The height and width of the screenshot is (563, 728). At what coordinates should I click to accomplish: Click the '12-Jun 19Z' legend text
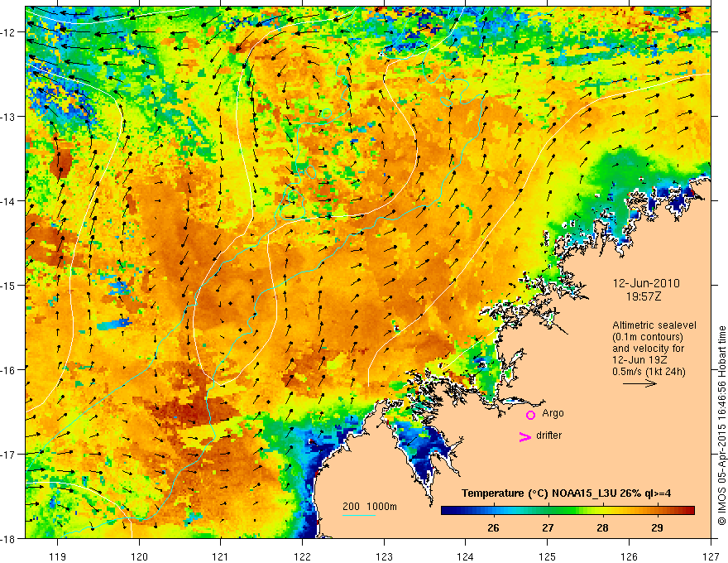pyautogui.click(x=640, y=360)
